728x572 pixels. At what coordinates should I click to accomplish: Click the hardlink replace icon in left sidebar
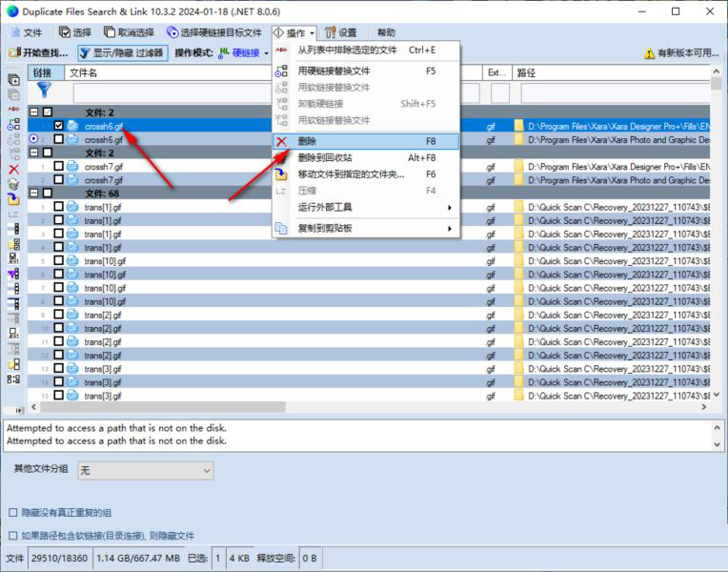[14, 124]
